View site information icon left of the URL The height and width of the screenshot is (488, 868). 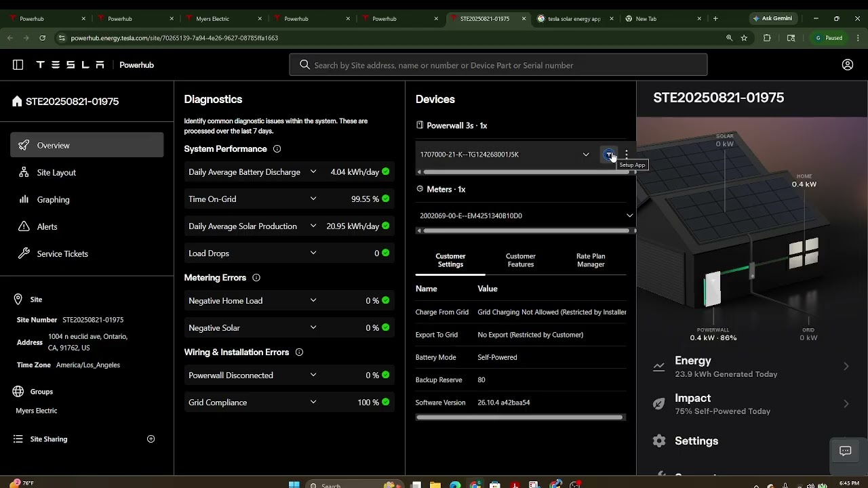pos(62,38)
